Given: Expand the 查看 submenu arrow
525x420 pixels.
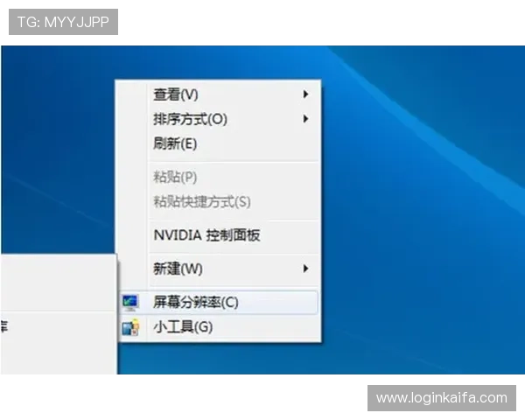Looking at the screenshot, I should tap(305, 94).
